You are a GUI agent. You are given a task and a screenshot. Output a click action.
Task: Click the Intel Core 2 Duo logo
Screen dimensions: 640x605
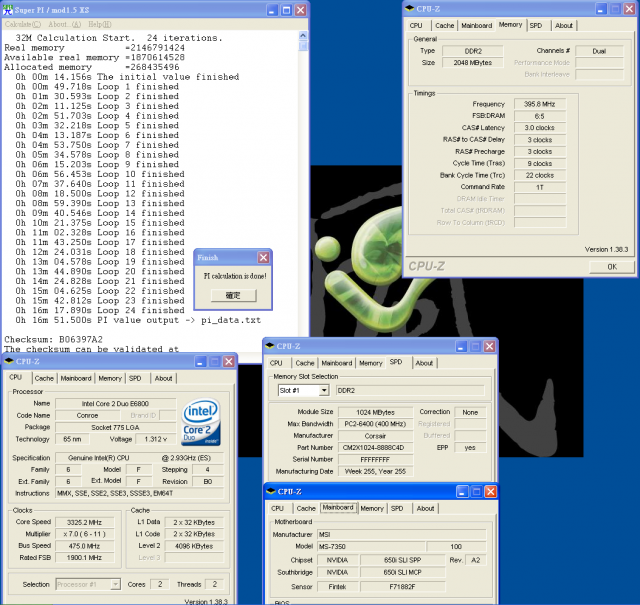[201, 422]
